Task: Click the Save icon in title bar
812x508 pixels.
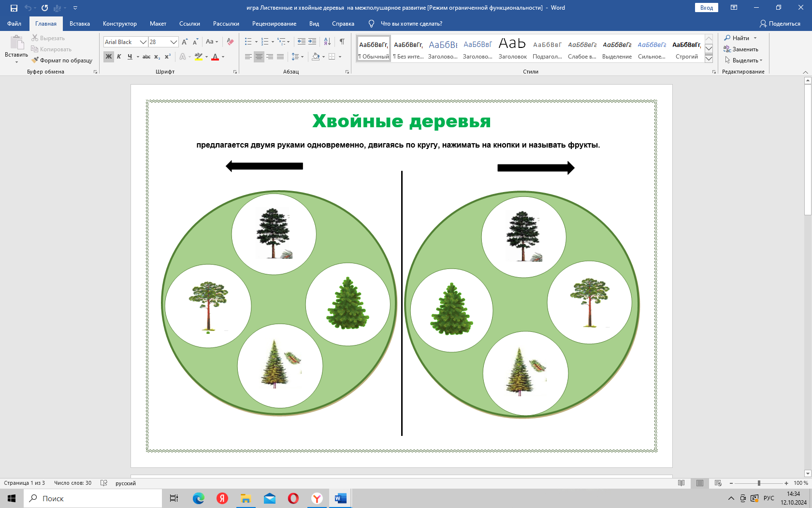Action: 14,8
